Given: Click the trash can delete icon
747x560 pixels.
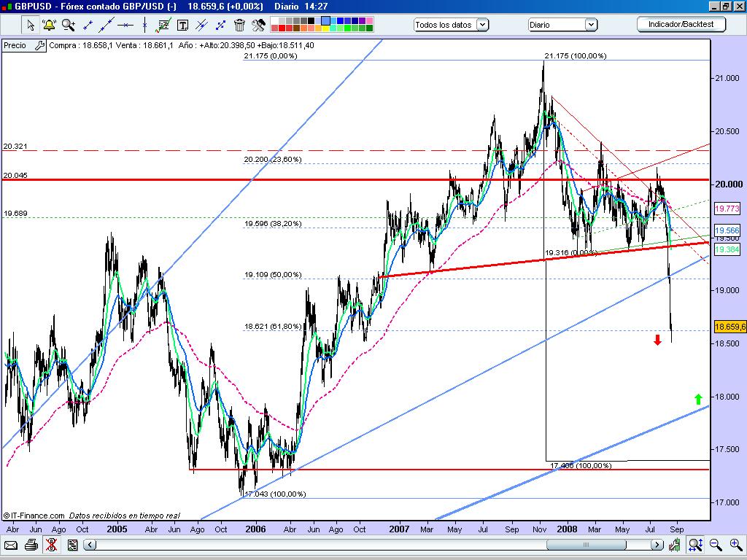Looking at the screenshot, I should pos(239,25).
